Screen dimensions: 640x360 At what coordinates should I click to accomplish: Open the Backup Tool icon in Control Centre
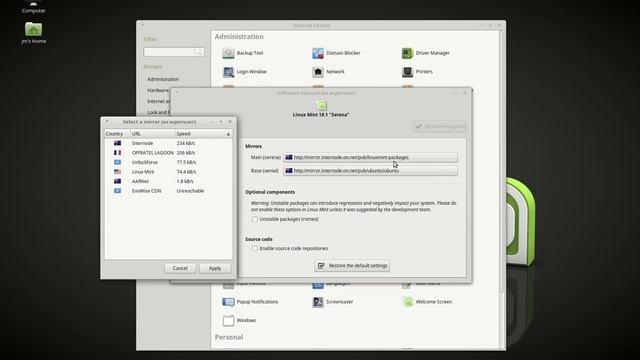pos(228,53)
